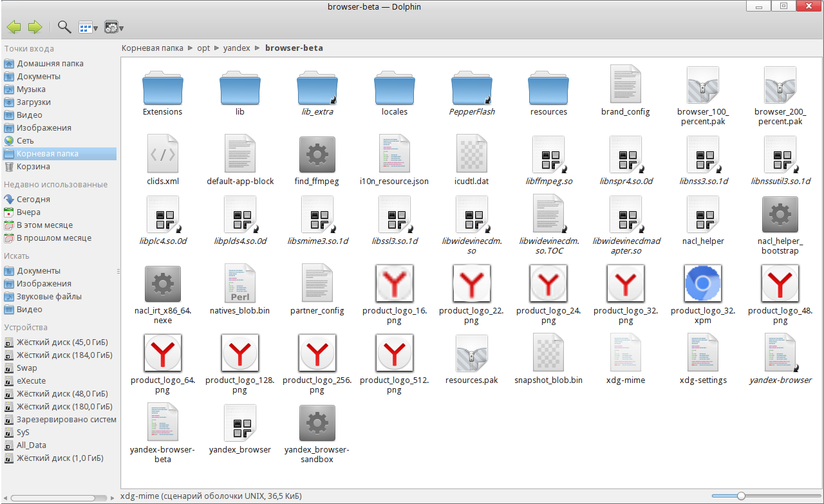
Task: Select the i10n_resource.json file
Action: point(395,160)
